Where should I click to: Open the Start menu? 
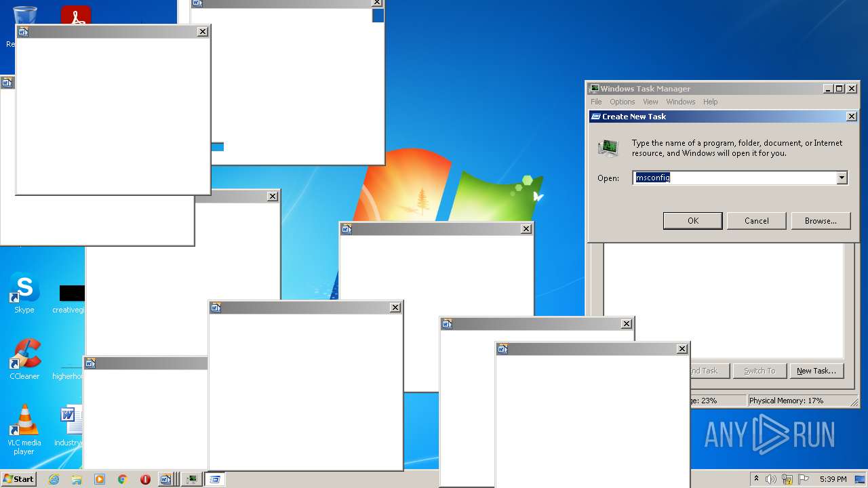coord(18,479)
